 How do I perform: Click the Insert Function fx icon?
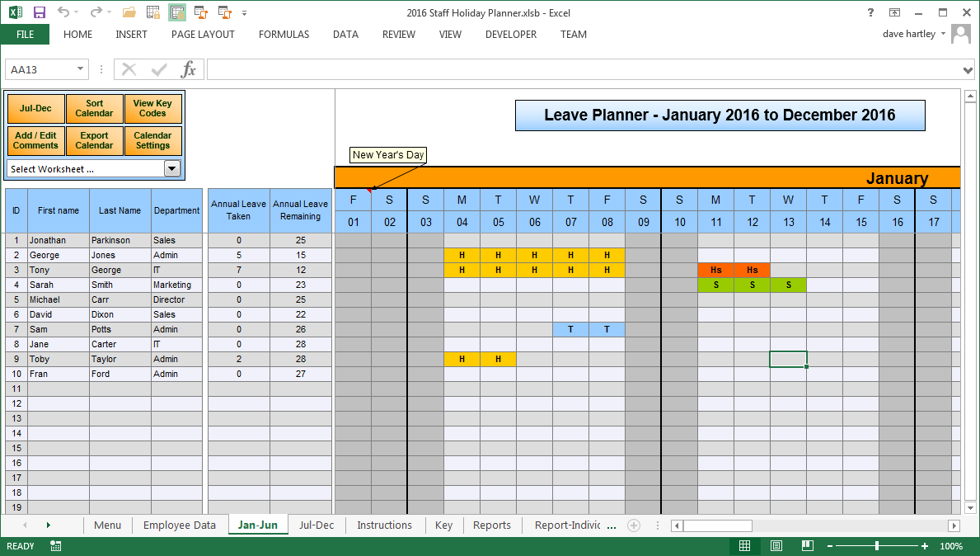point(189,69)
